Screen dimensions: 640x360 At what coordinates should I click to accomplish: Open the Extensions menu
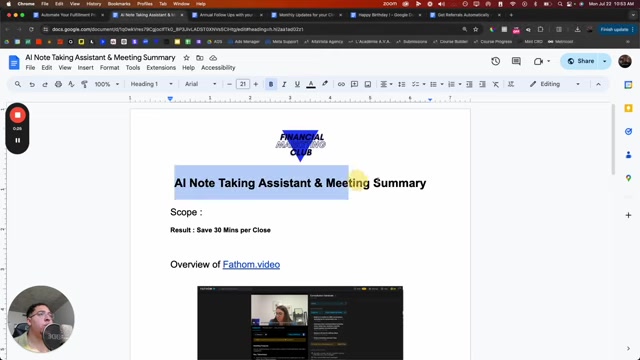pos(161,68)
